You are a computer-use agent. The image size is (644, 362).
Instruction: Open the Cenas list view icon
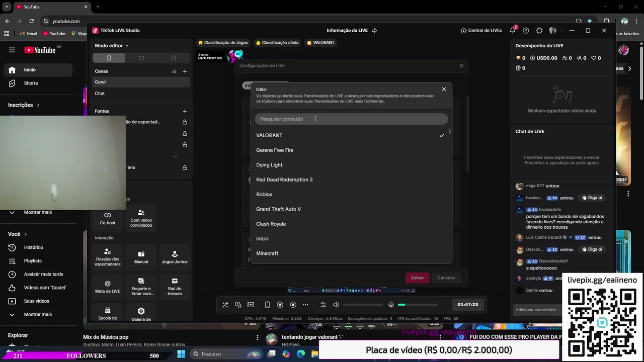click(x=174, y=71)
